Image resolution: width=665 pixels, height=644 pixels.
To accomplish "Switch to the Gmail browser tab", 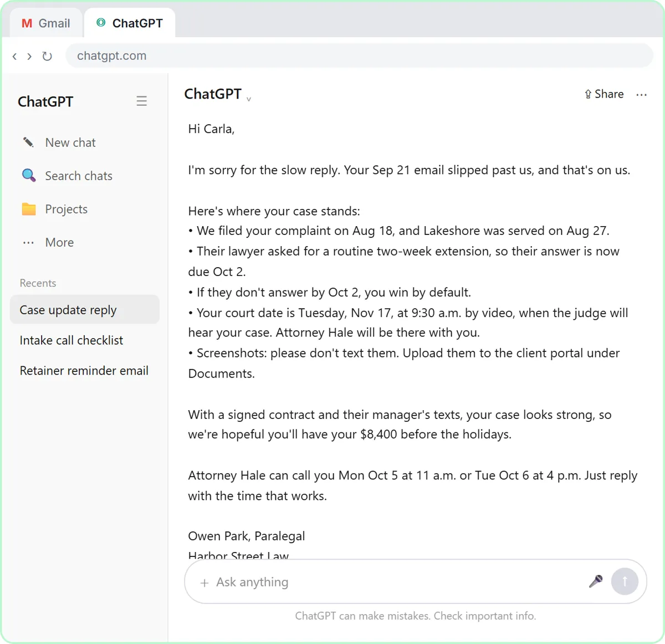I will [46, 23].
